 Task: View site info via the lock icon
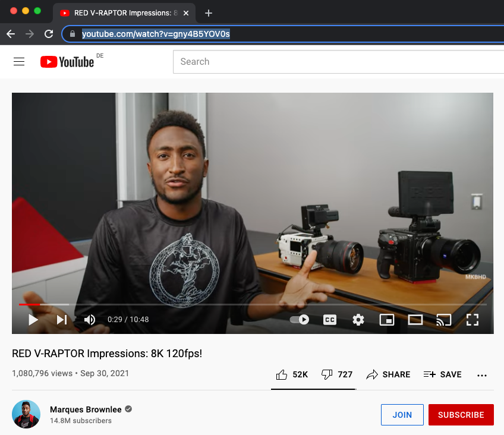tap(73, 34)
